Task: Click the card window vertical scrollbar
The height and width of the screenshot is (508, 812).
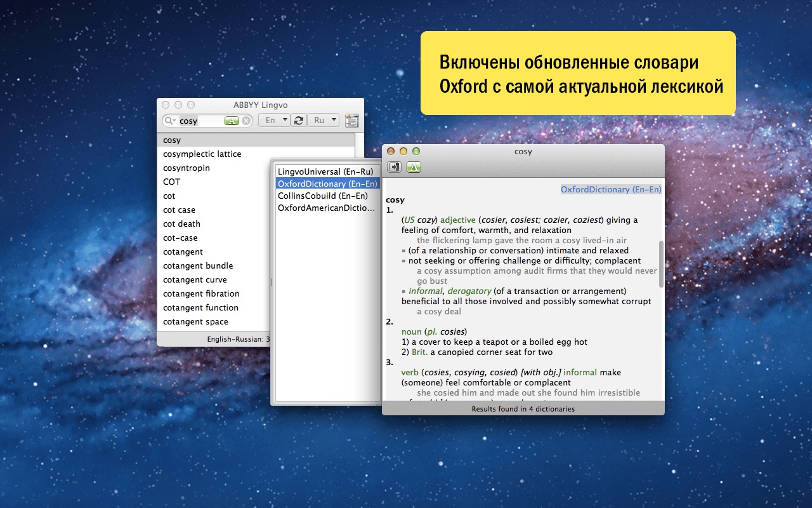Action: coord(661,264)
